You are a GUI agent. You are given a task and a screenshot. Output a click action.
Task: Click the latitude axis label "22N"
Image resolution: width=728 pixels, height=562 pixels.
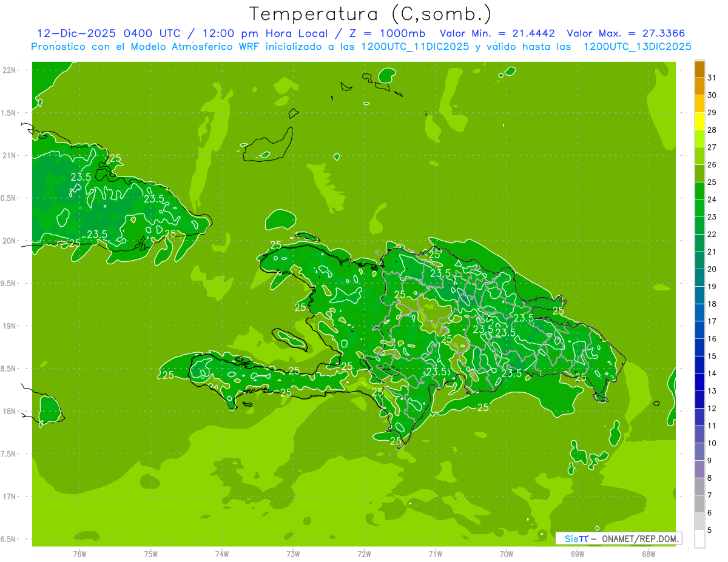click(x=10, y=70)
